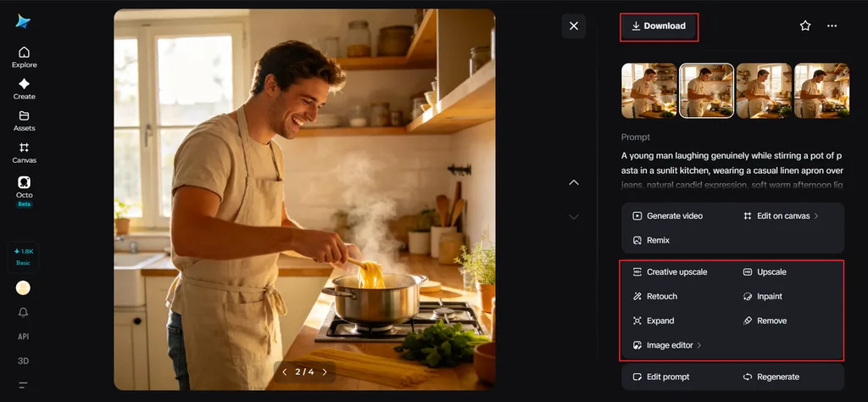
Task: Click the Upscale option
Action: (x=765, y=272)
